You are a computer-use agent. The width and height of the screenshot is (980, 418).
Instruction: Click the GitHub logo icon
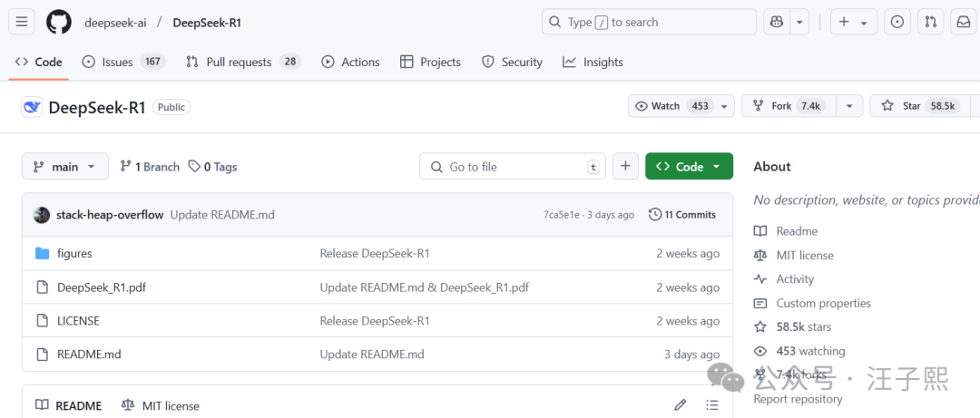click(x=58, y=22)
